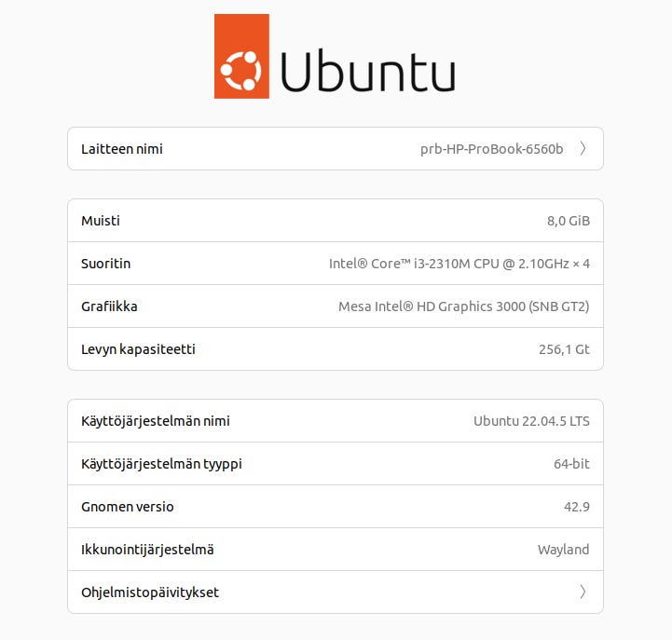Click the Mesa Intel HD Graphics value

[463, 306]
